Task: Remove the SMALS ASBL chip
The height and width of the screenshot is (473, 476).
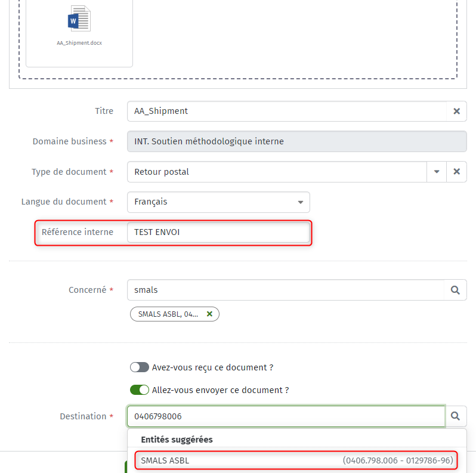Action: pos(209,314)
